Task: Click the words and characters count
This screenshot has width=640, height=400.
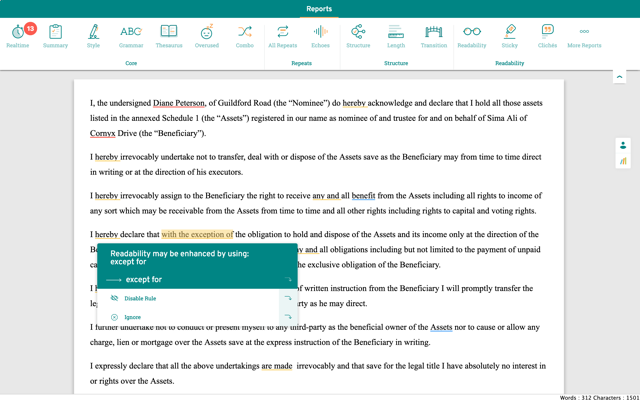Action: point(599,397)
